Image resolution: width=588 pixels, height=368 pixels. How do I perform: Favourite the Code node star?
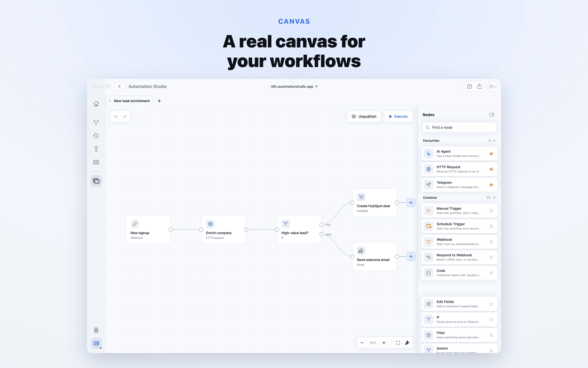491,273
